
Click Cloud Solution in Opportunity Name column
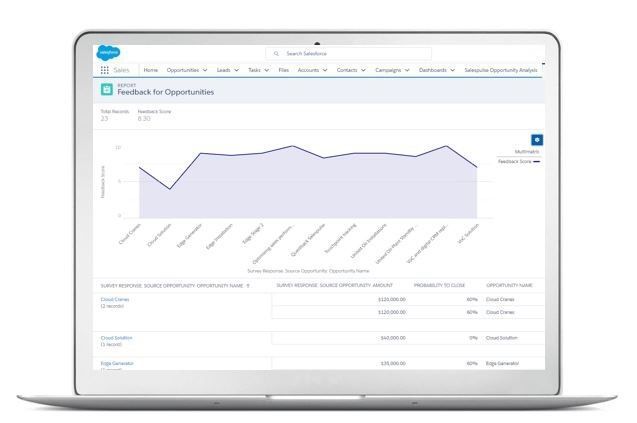(502, 338)
